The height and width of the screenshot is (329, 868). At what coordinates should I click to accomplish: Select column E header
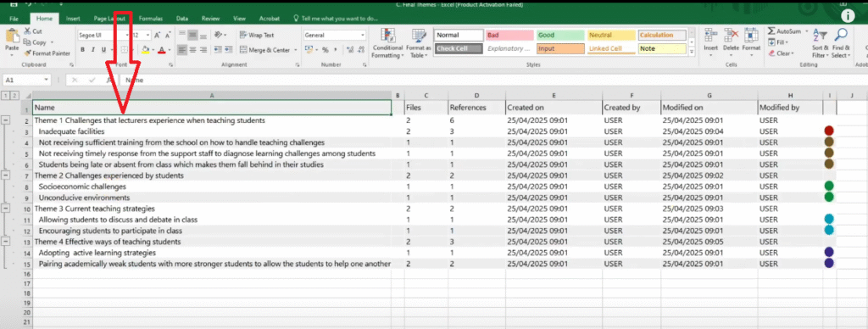coord(554,95)
